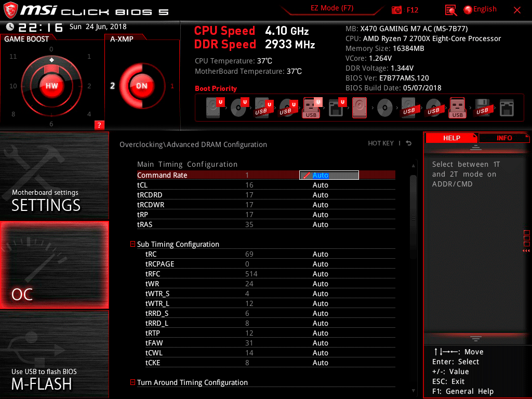Select the tRCPAGE row label

(160, 264)
